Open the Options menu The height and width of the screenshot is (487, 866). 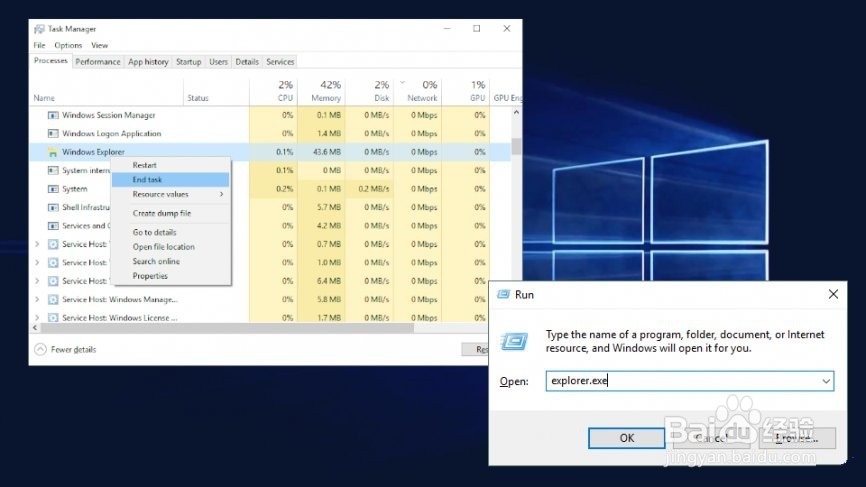point(68,45)
